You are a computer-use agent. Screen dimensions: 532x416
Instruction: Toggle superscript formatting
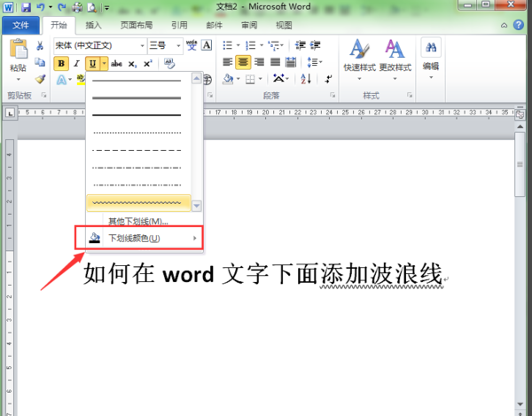coord(148,64)
